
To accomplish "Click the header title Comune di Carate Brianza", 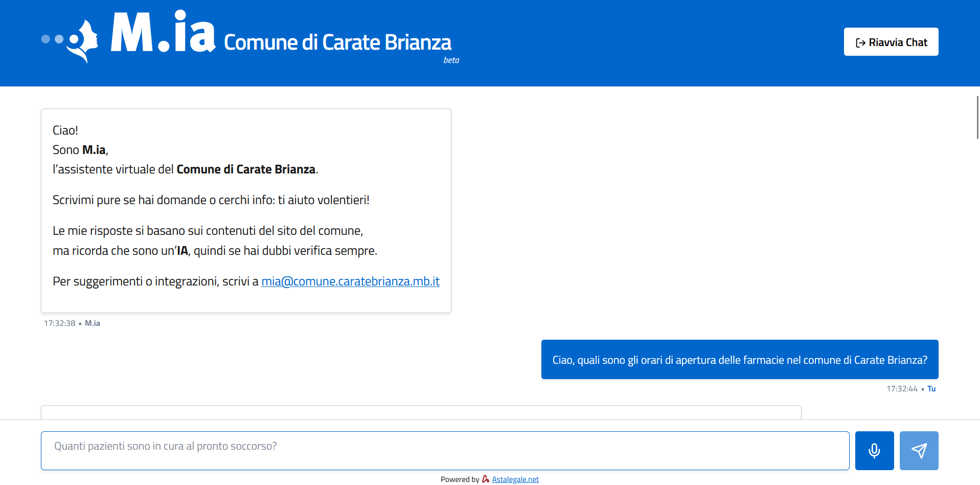I will [x=337, y=42].
